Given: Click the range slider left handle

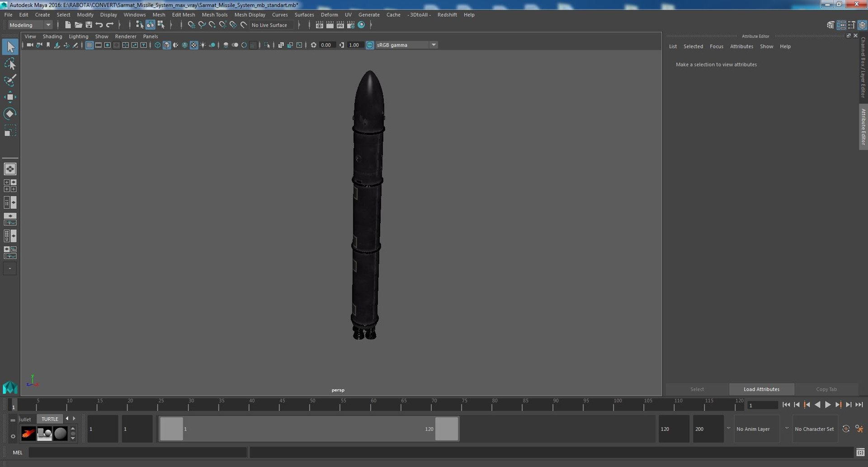Looking at the screenshot, I should (172, 429).
